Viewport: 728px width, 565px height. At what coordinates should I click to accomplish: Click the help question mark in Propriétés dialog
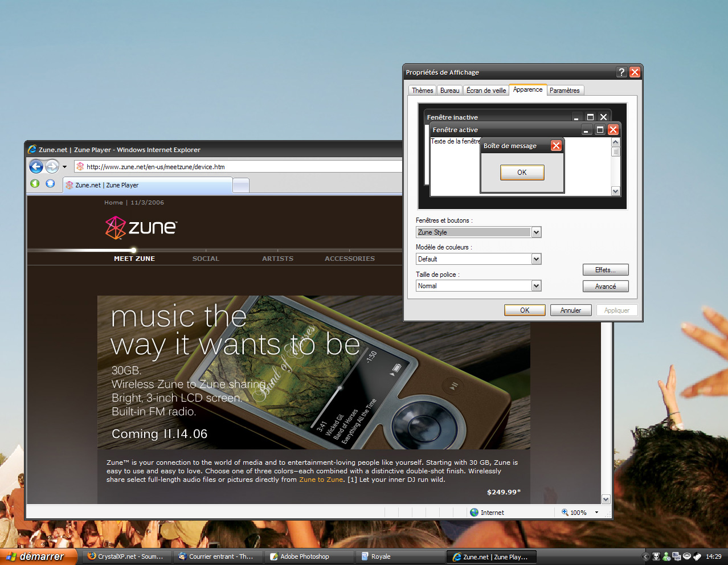[621, 72]
